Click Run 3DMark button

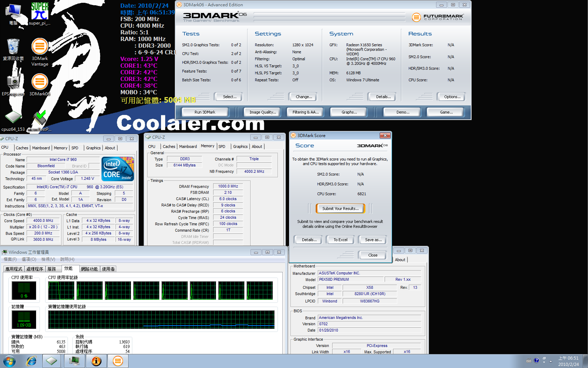click(205, 112)
